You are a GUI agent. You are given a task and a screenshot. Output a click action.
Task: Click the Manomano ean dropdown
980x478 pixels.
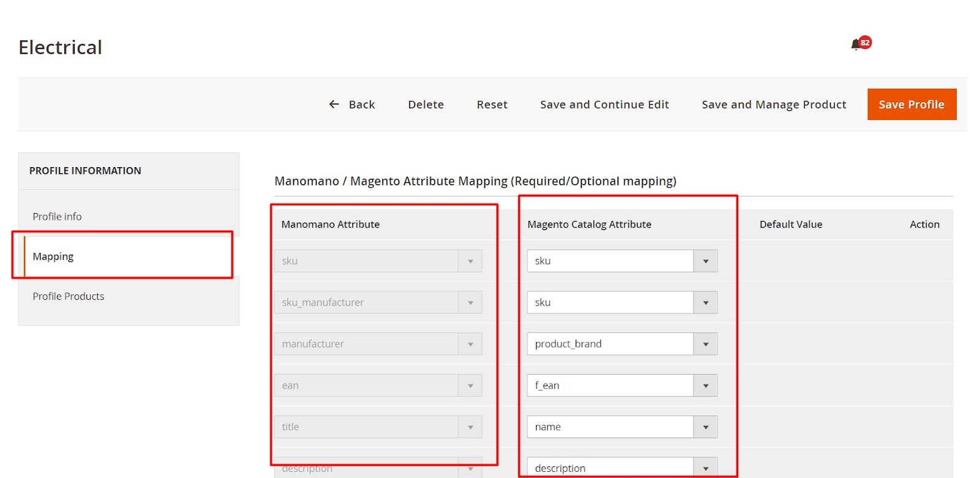pyautogui.click(x=378, y=386)
